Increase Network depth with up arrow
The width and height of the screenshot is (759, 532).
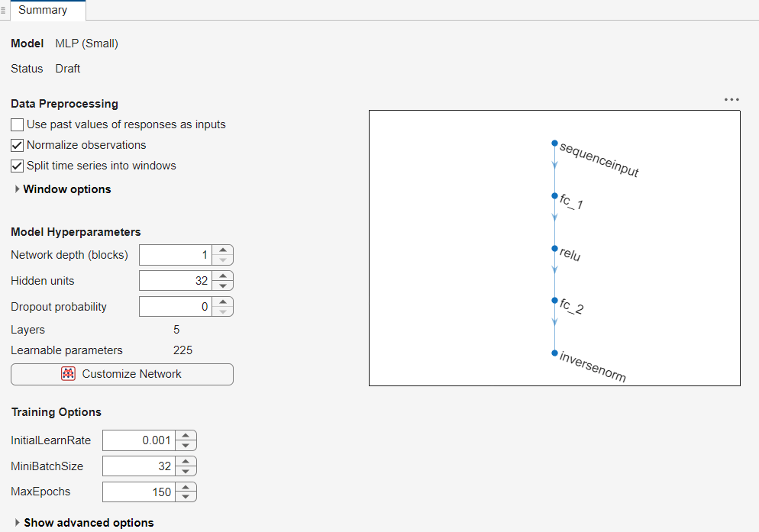(x=222, y=250)
